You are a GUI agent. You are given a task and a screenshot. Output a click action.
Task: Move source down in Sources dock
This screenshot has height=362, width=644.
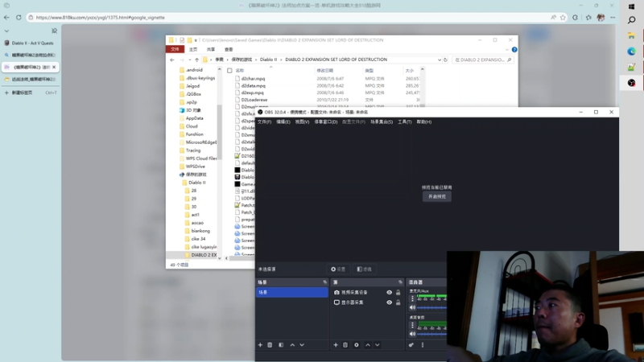(x=377, y=345)
